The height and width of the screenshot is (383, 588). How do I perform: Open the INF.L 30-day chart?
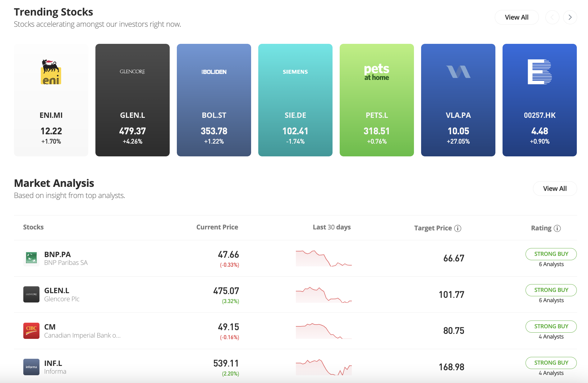pyautogui.click(x=324, y=367)
